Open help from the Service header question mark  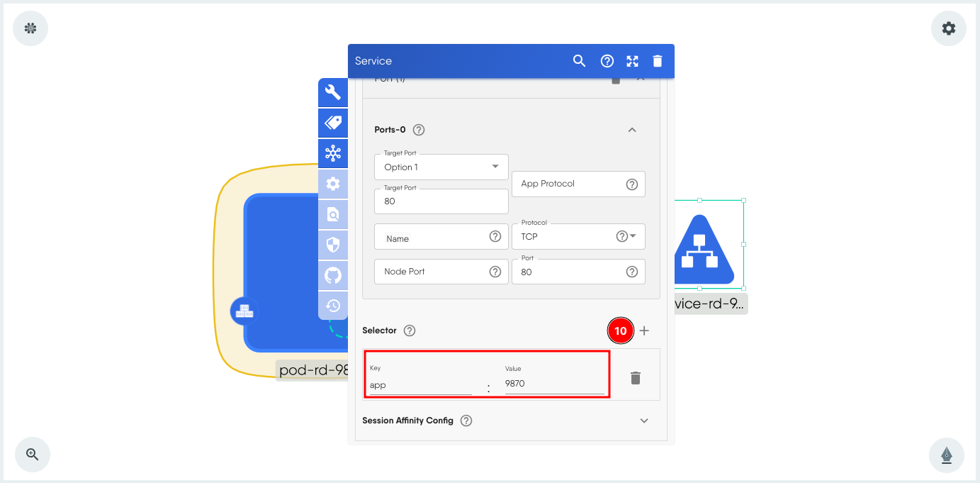click(x=607, y=61)
